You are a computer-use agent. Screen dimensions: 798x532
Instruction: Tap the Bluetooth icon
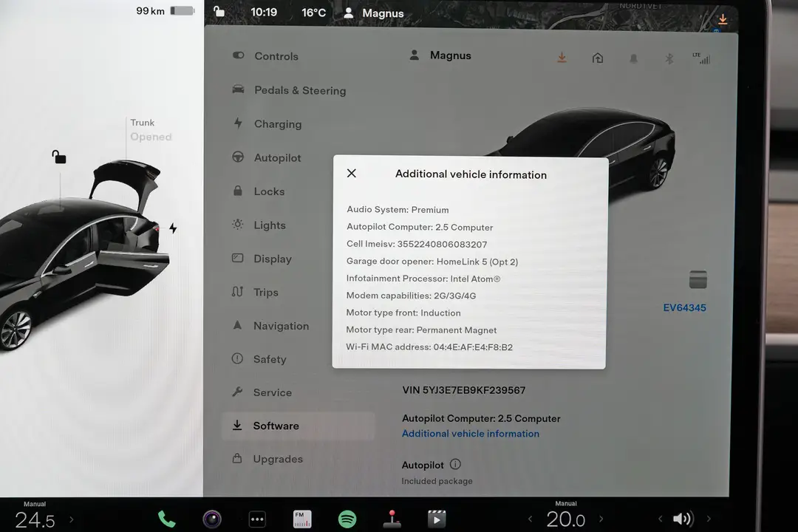pyautogui.click(x=669, y=58)
